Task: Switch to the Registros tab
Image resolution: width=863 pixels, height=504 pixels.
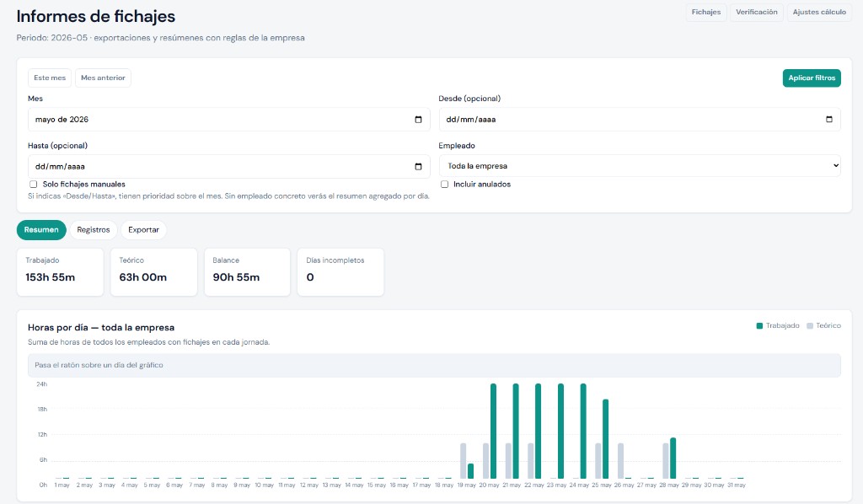Action: point(93,230)
